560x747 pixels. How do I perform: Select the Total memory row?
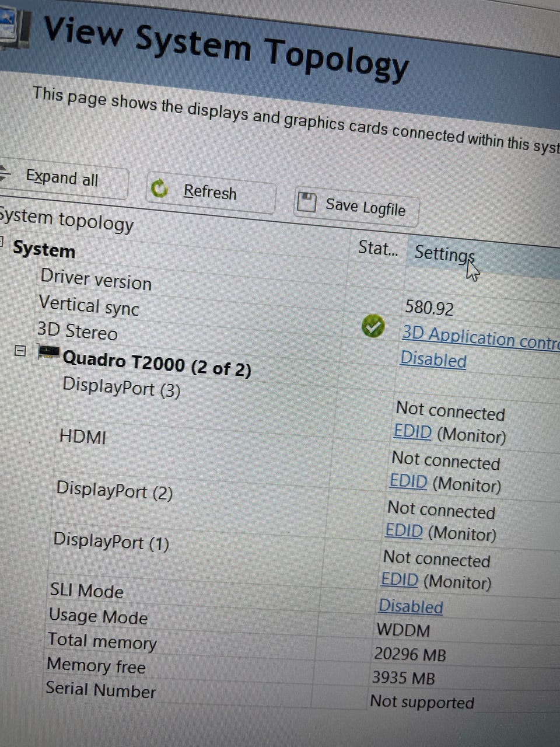[x=102, y=641]
